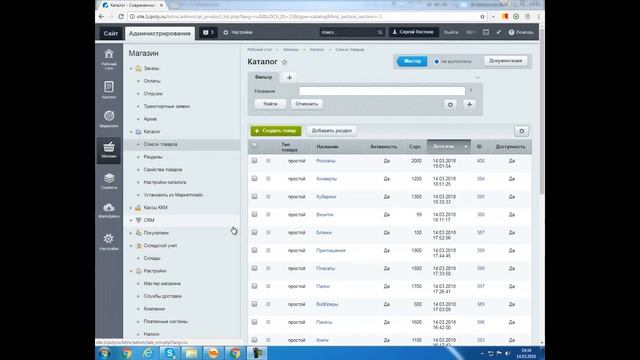Switch to the Сайт tab
The height and width of the screenshot is (360, 640).
pyautogui.click(x=111, y=33)
